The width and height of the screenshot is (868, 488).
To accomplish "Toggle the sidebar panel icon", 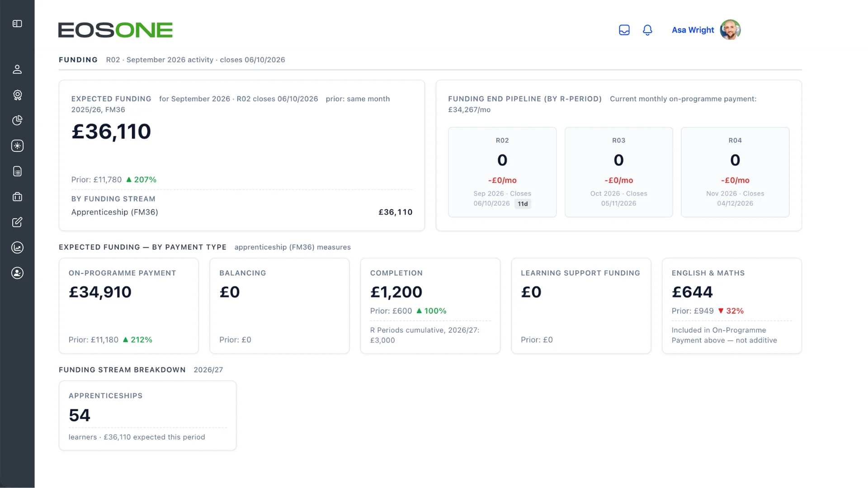I will coord(17,23).
